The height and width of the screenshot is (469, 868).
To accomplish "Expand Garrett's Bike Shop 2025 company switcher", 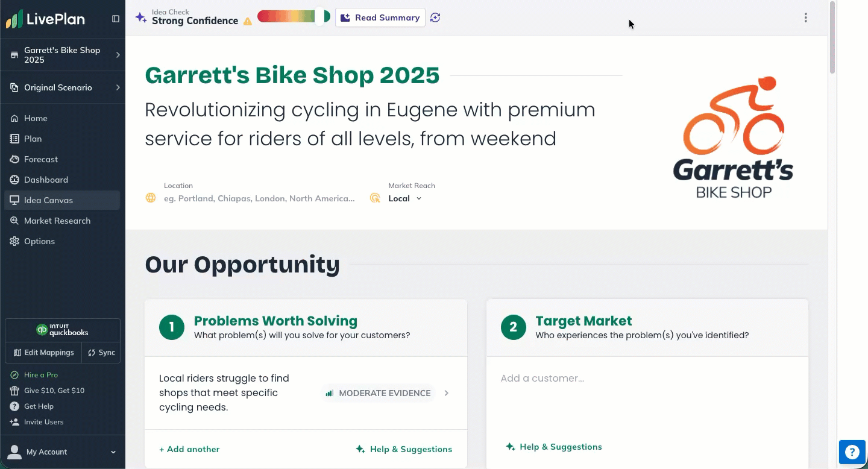I will (x=63, y=55).
